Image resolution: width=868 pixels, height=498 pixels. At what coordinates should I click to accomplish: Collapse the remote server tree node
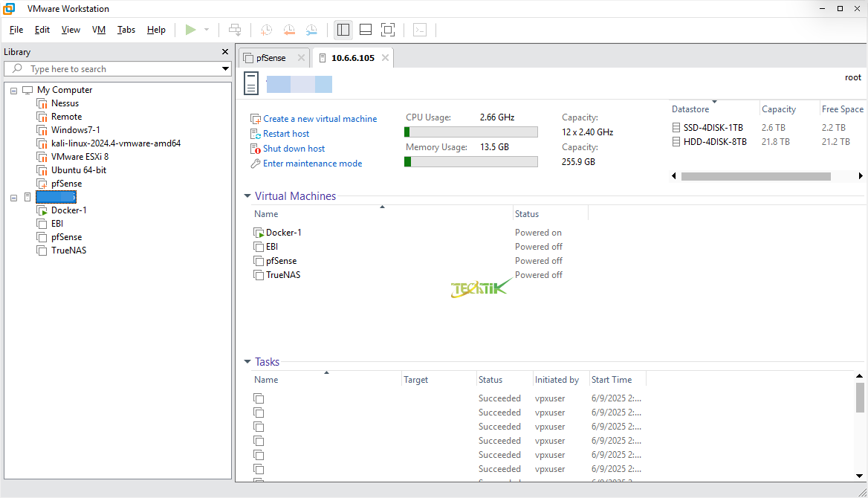coord(14,198)
